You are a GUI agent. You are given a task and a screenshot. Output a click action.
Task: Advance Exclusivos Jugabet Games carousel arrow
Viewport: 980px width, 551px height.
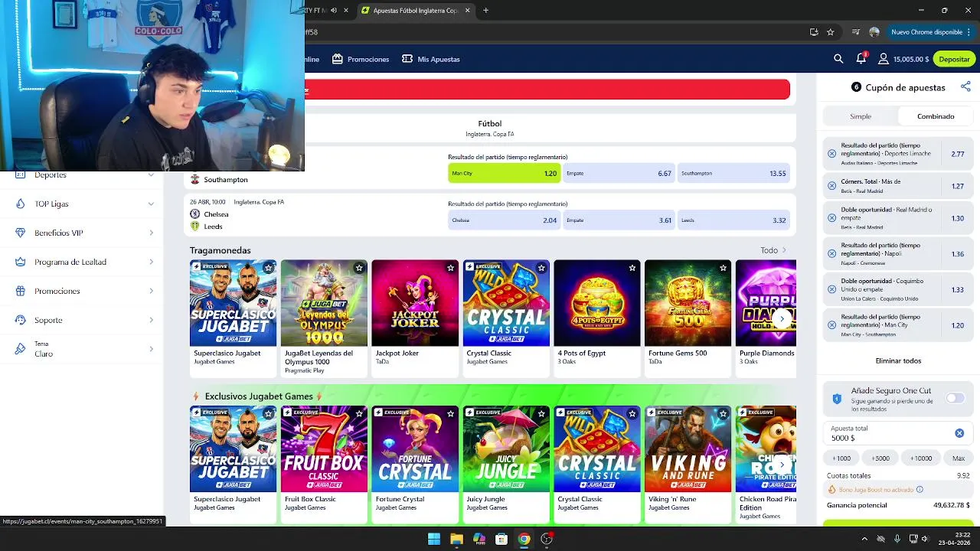[x=782, y=465]
